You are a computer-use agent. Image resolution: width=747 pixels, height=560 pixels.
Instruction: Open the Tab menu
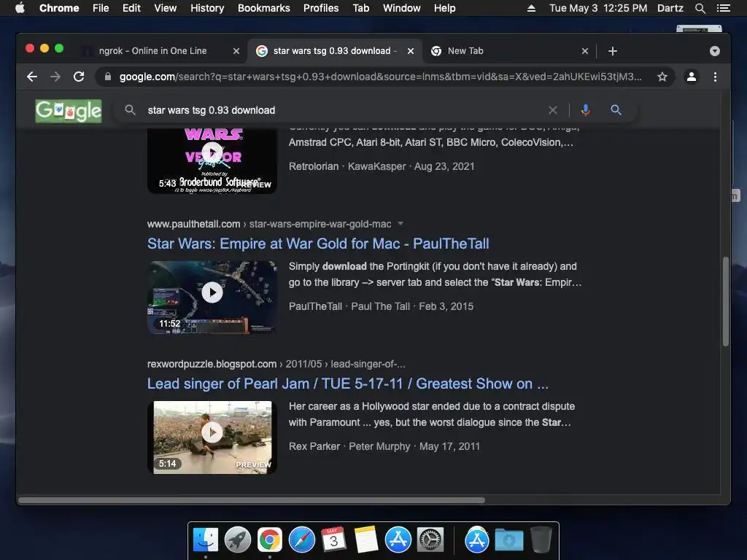361,8
